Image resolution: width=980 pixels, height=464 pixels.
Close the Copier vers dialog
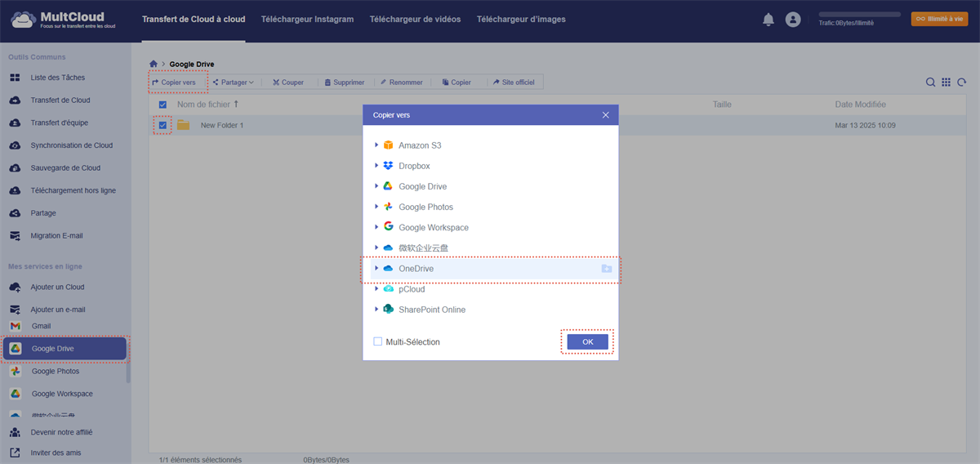pos(606,115)
